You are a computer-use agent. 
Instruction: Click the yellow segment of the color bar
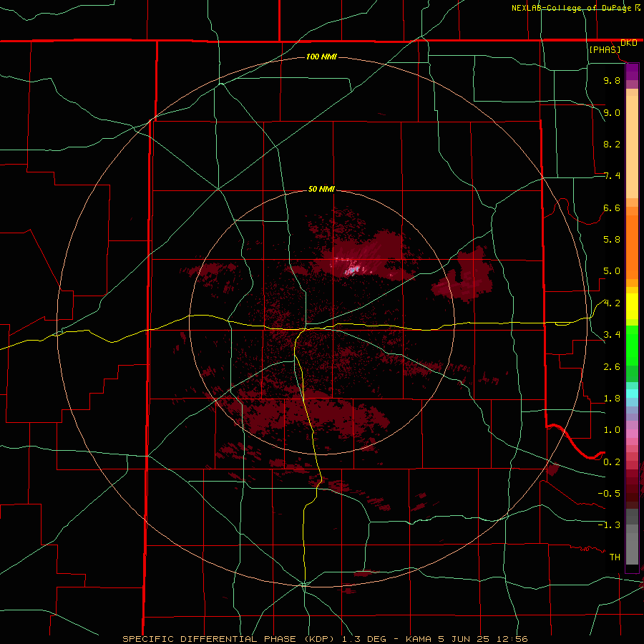(632, 306)
